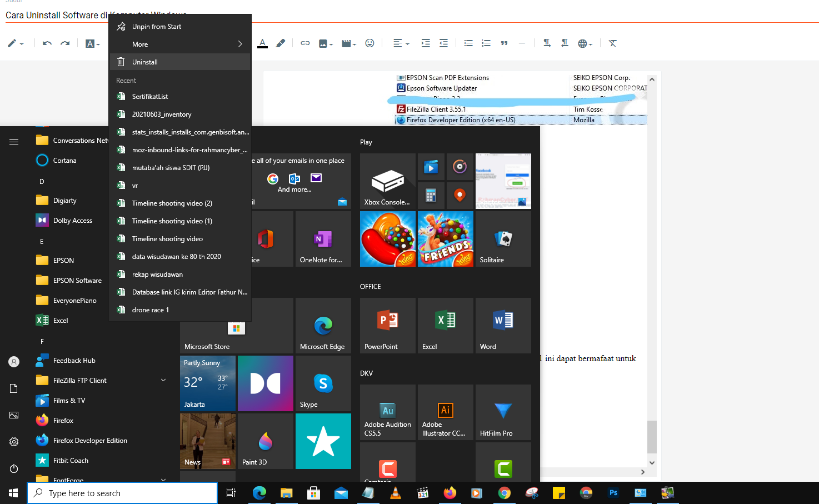The image size is (819, 504).
Task: Pick text color with the underlined A
Action: click(263, 43)
